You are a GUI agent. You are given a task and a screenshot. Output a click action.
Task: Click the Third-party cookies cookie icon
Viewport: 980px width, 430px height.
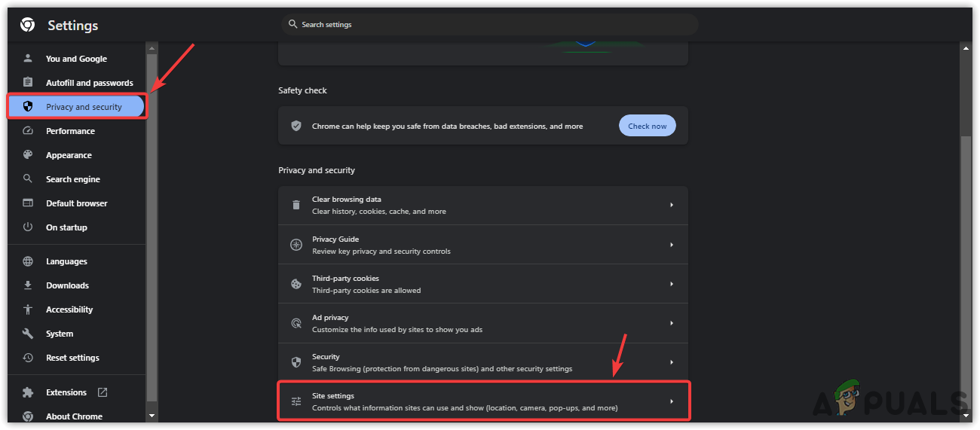pyautogui.click(x=296, y=284)
